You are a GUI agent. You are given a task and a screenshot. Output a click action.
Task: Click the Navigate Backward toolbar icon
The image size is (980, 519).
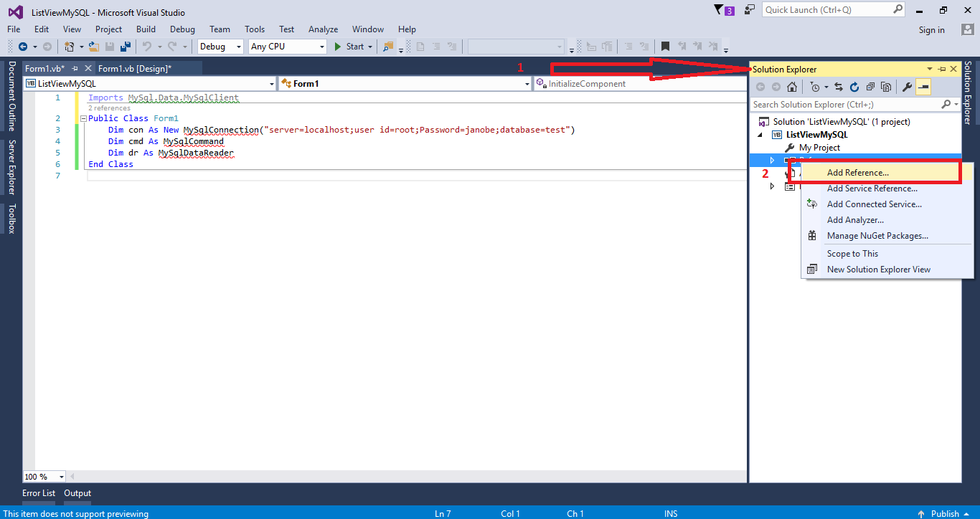[x=23, y=47]
